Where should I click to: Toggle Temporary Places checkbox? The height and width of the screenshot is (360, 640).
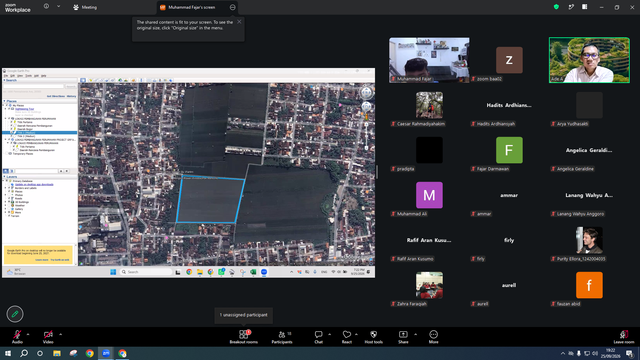pyautogui.click(x=7, y=154)
